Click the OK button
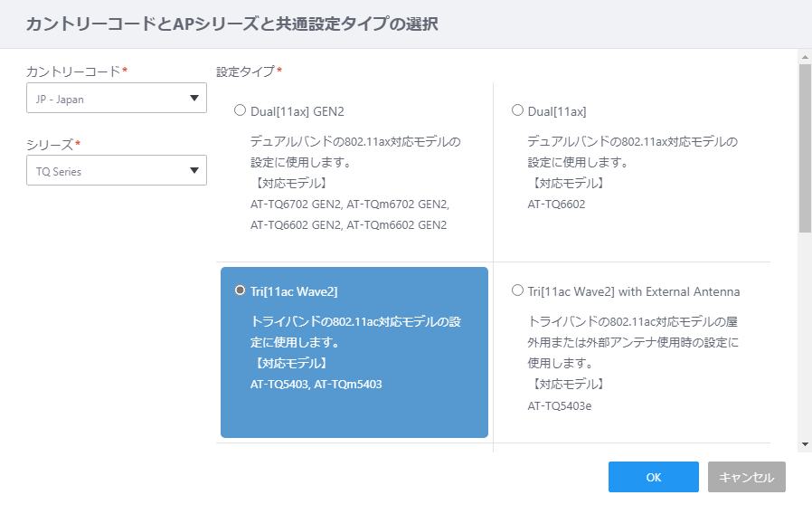This screenshot has height=514, width=812. tap(654, 477)
